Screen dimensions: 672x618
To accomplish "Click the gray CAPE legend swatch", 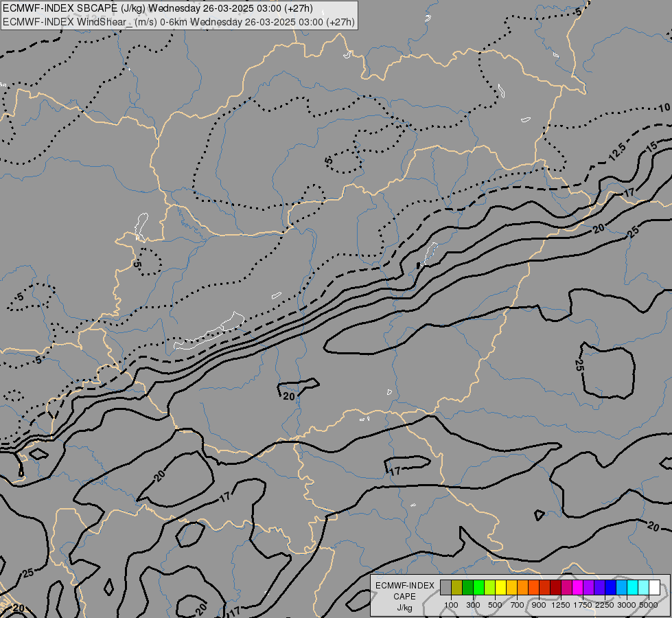I will [x=445, y=587].
